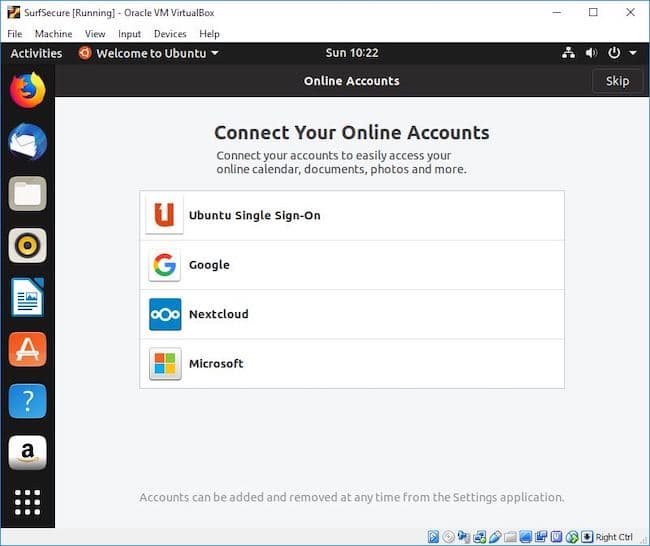Launch Firefox from the Ubuntu dock
This screenshot has width=650, height=546.
(27, 90)
